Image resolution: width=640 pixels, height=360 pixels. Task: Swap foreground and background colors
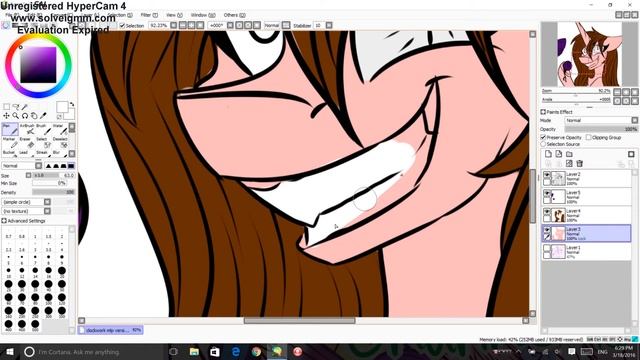[x=72, y=104]
